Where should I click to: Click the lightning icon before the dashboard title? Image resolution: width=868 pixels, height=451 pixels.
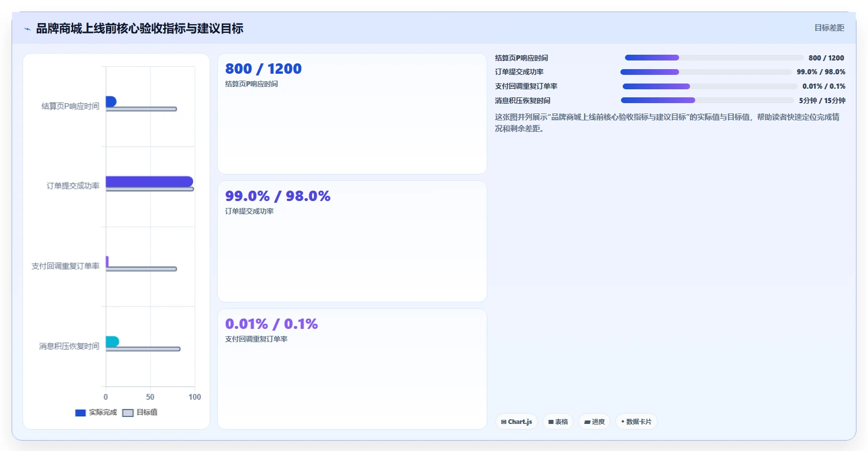[27, 28]
